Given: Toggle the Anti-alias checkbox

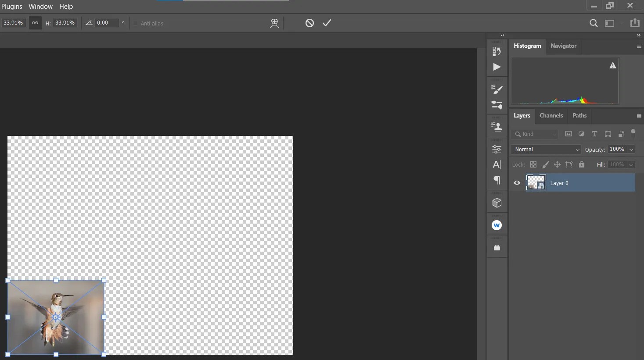Looking at the screenshot, I should pyautogui.click(x=135, y=23).
